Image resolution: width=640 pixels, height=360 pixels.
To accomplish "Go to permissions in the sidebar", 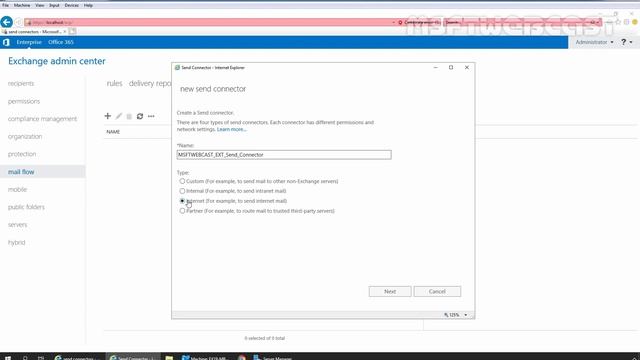I will pyautogui.click(x=24, y=101).
